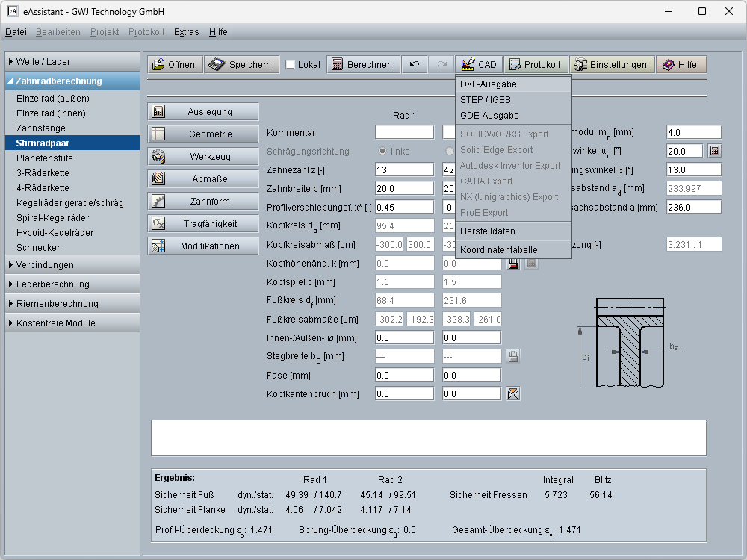Click the Zähnezahl z field for Rad 1

pos(404,169)
